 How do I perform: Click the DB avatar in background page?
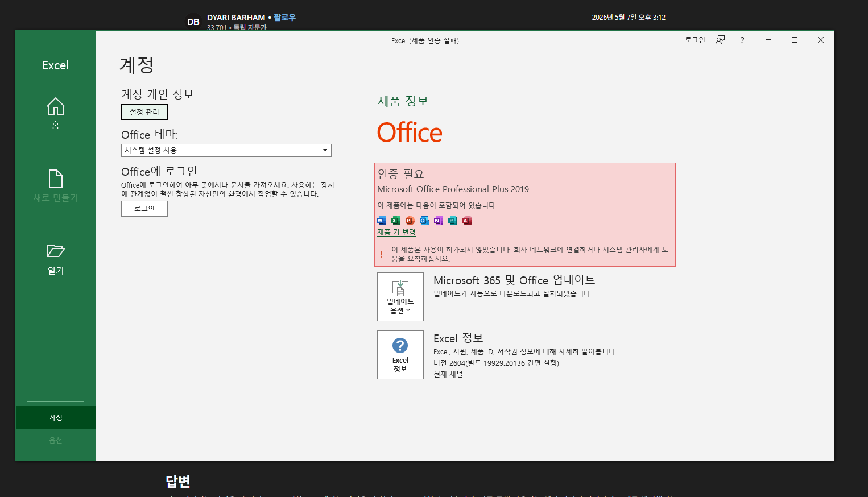[x=193, y=22]
